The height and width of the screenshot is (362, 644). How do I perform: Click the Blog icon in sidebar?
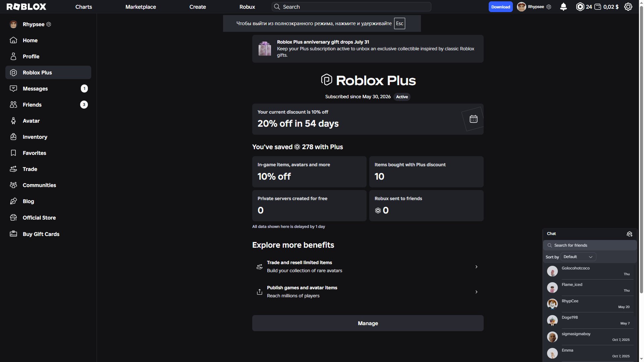(x=13, y=201)
